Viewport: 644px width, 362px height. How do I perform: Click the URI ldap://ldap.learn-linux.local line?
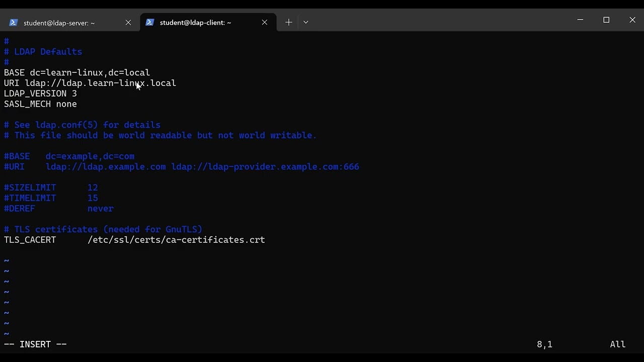(x=90, y=83)
